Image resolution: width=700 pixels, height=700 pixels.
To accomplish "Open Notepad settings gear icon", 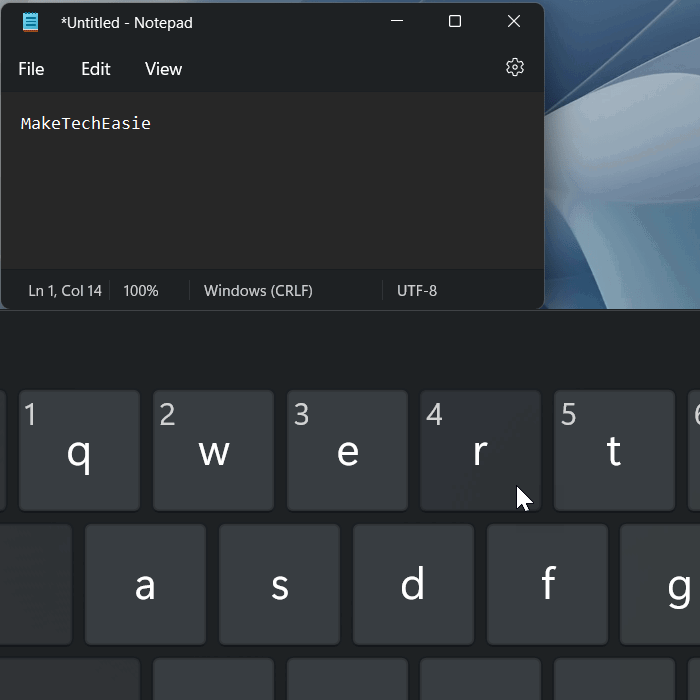I will click(x=514, y=67).
